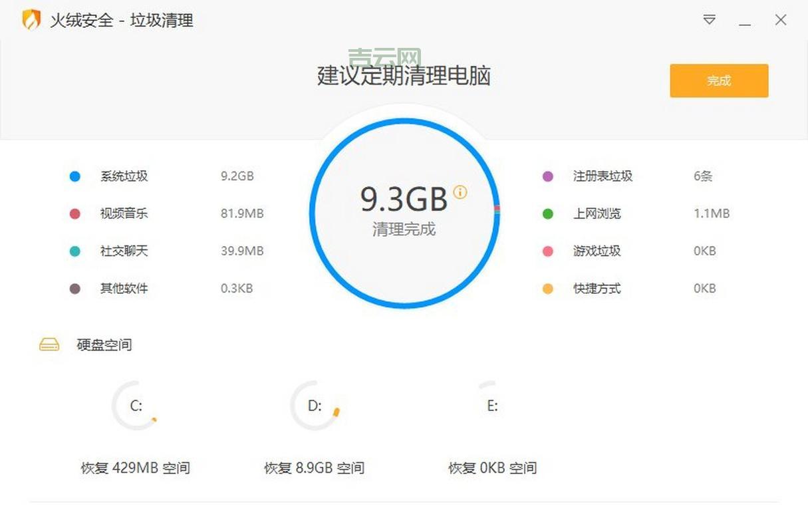Click the 完成 button
Viewport: 808px width, 532px height.
coord(719,80)
